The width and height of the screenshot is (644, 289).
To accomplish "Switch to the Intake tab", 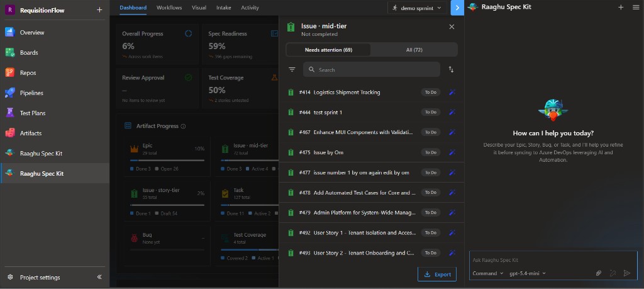I will point(224,8).
